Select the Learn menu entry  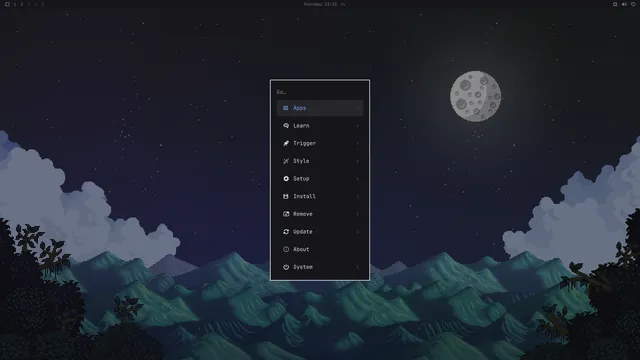[x=320, y=126]
